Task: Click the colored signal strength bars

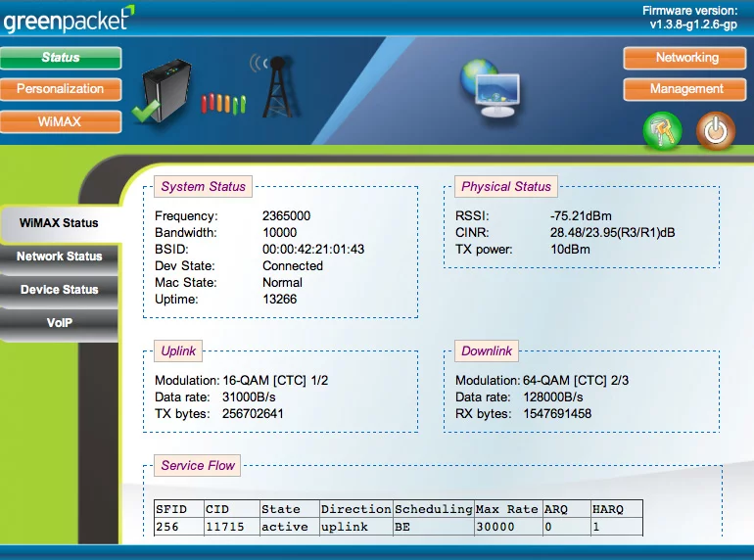Action: 223,102
